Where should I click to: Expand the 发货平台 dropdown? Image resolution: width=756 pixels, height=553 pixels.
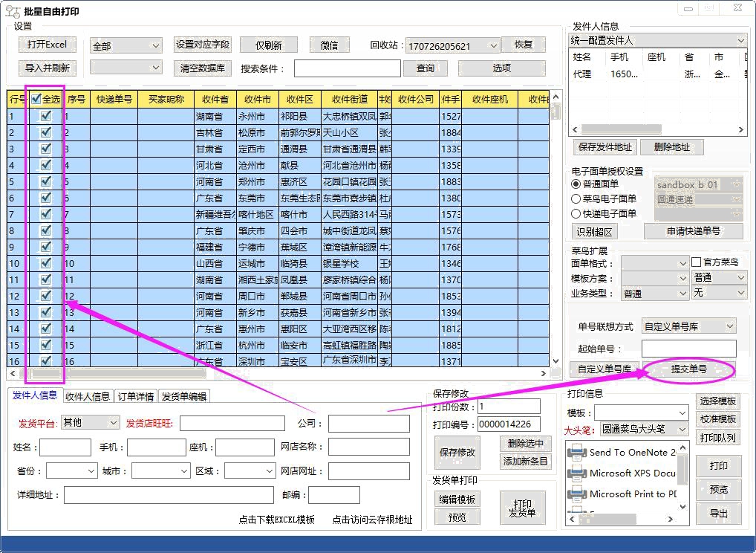(x=113, y=422)
